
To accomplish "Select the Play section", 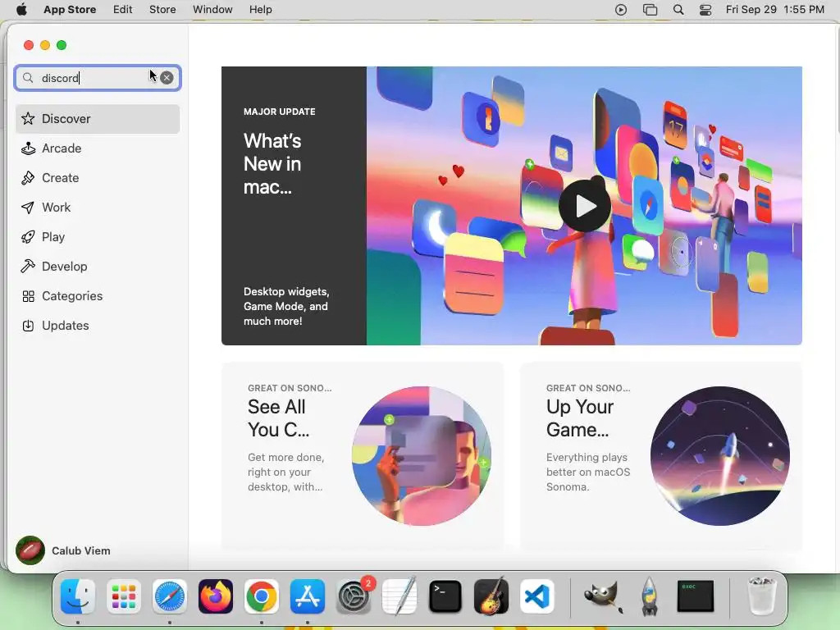I will click(98, 237).
